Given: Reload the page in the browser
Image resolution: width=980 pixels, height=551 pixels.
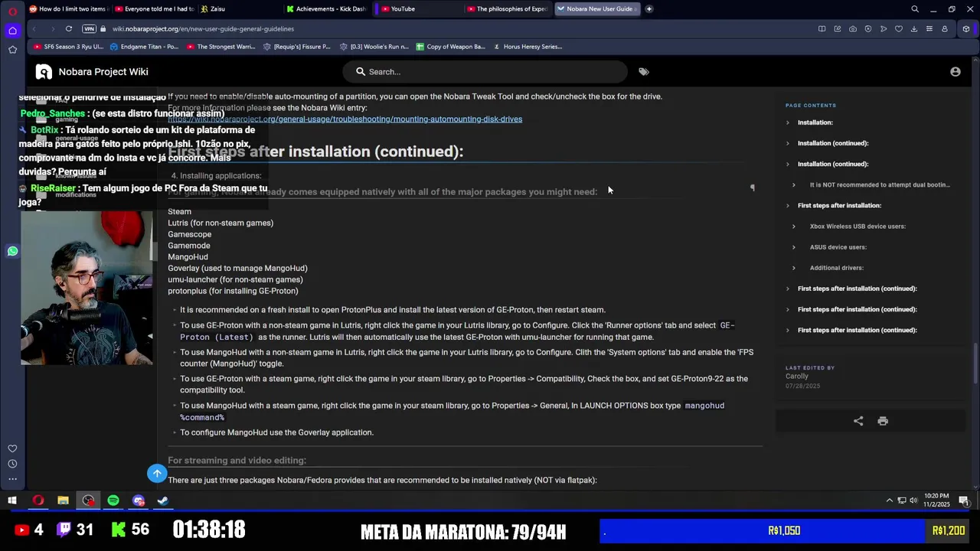Looking at the screenshot, I should click(x=68, y=29).
